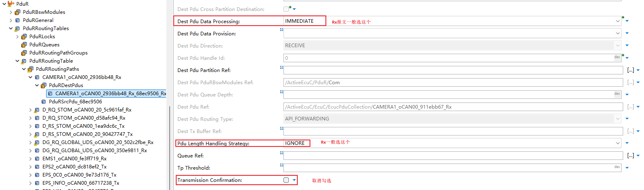644x190 pixels.
Task: Expand EMS1_oCAN00_fe3ff719_Rx node
Action: point(30,159)
